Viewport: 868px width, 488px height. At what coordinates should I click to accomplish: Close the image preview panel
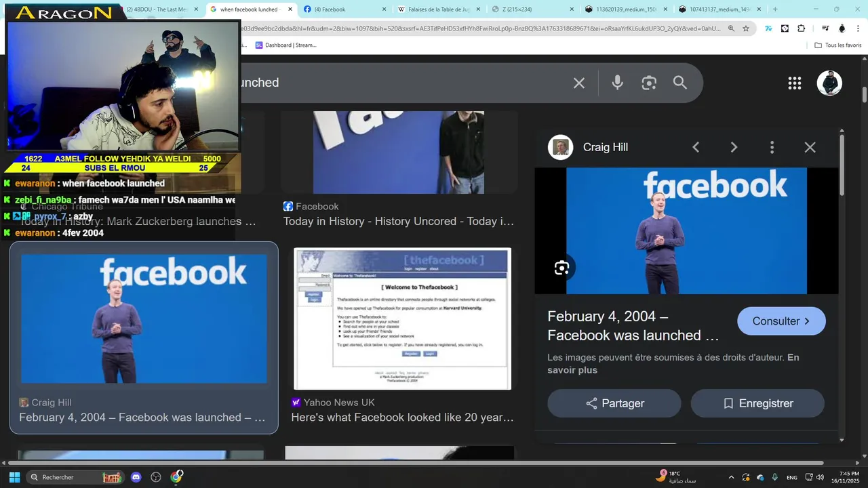click(810, 147)
